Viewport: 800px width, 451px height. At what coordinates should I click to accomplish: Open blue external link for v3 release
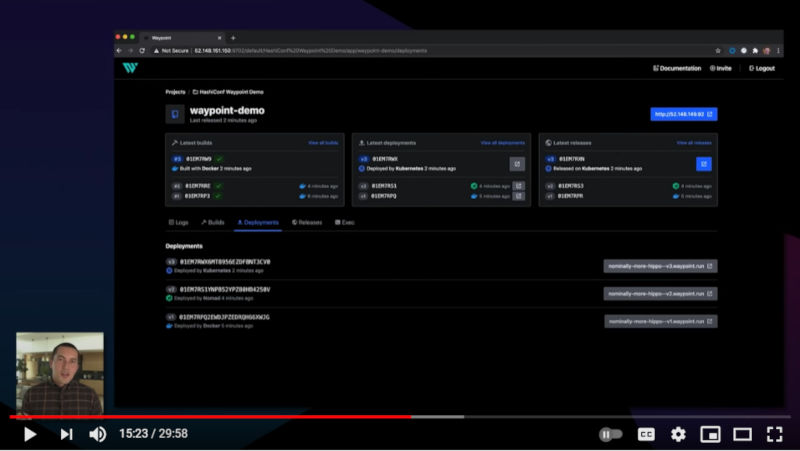tap(704, 164)
